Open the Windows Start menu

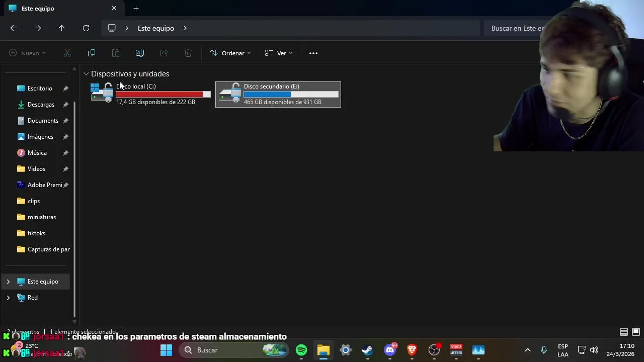(x=167, y=350)
